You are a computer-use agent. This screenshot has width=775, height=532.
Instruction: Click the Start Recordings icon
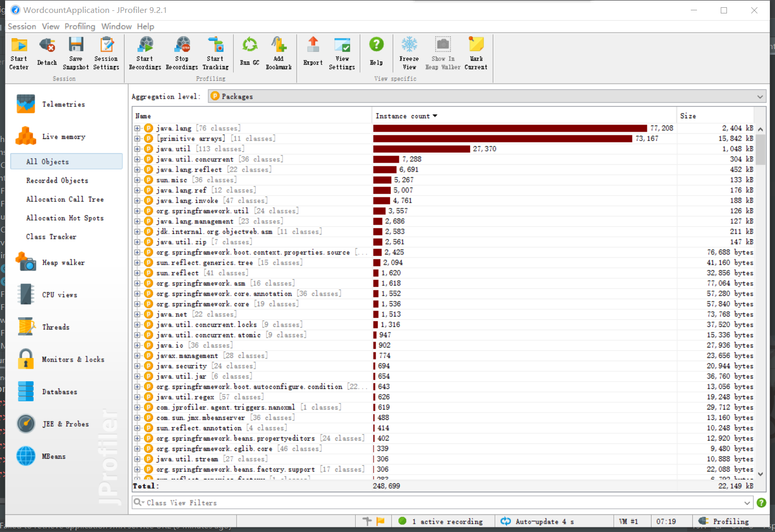tap(145, 53)
